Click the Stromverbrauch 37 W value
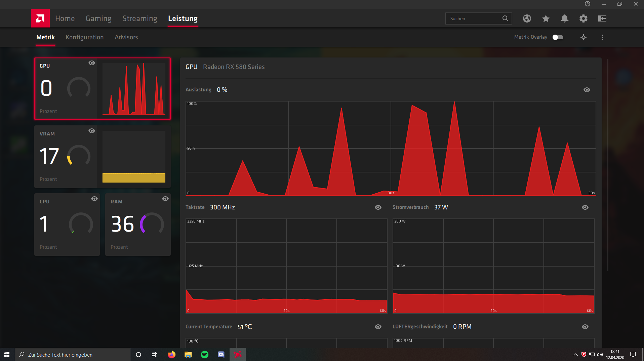The image size is (644, 361). (441, 207)
